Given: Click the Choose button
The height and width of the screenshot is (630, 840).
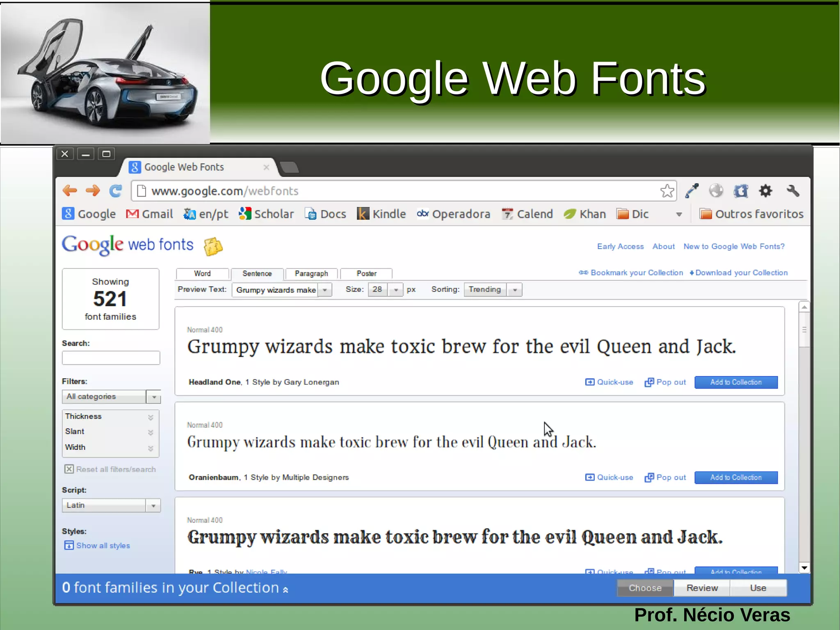Looking at the screenshot, I should point(645,588).
